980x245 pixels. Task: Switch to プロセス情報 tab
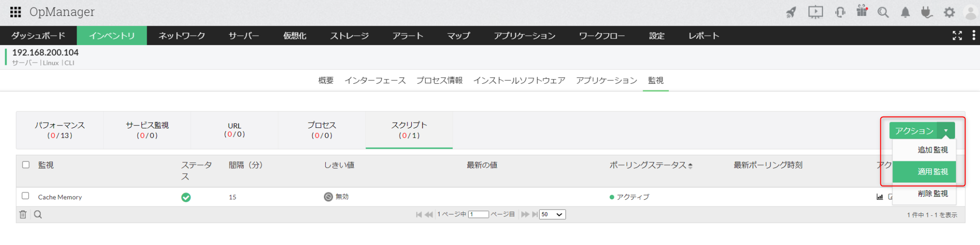pyautogui.click(x=439, y=80)
